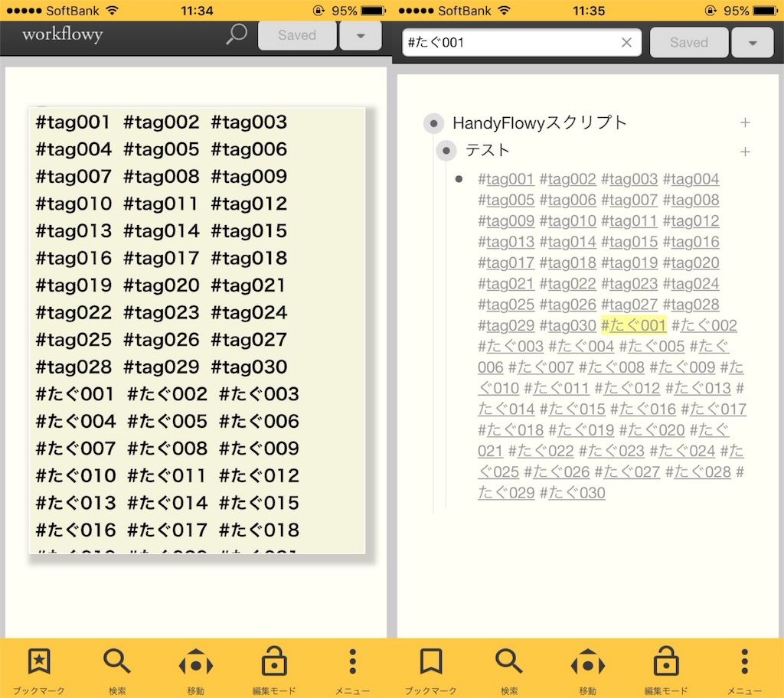Screen dimensions: 784x698
Task: Tap the magnifier search icon in left header
Action: (237, 34)
